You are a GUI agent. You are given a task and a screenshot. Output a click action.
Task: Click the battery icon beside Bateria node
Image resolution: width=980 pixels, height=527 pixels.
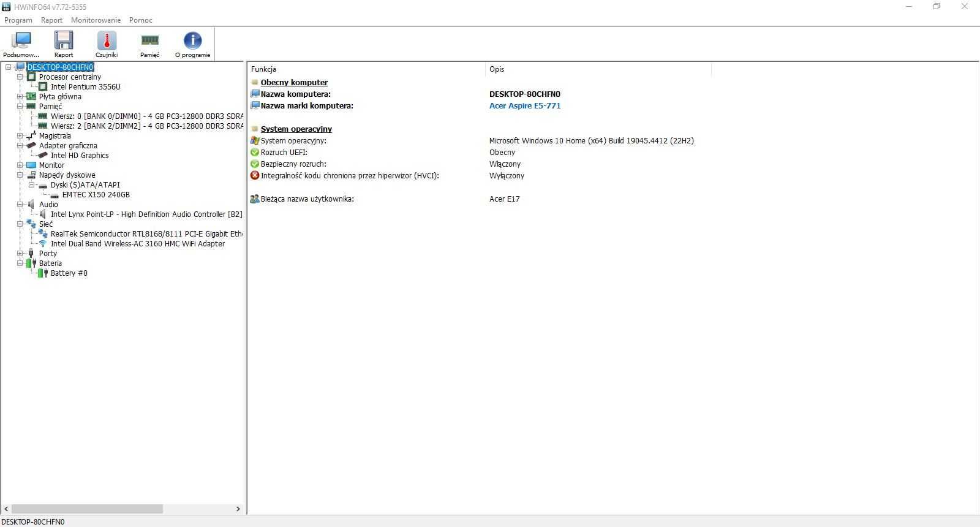pyautogui.click(x=31, y=263)
